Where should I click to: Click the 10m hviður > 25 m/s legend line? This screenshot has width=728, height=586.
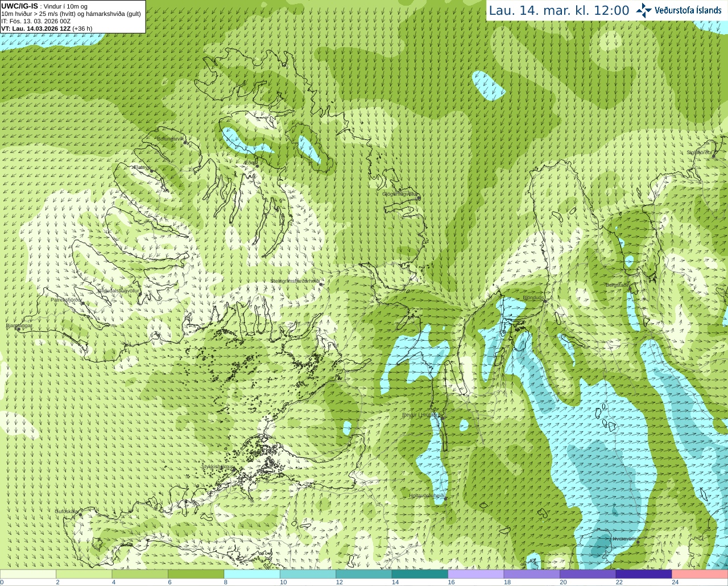coord(71,14)
